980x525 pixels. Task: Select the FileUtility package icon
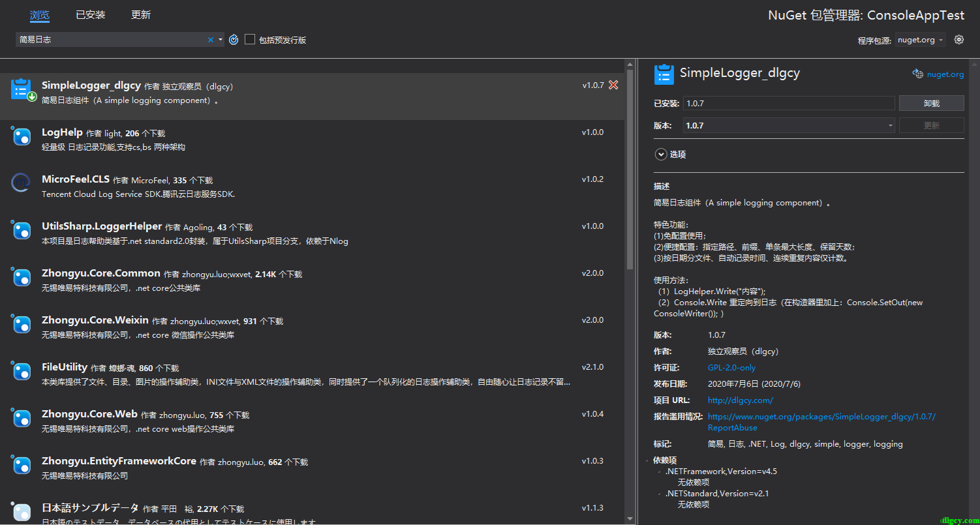[x=21, y=371]
